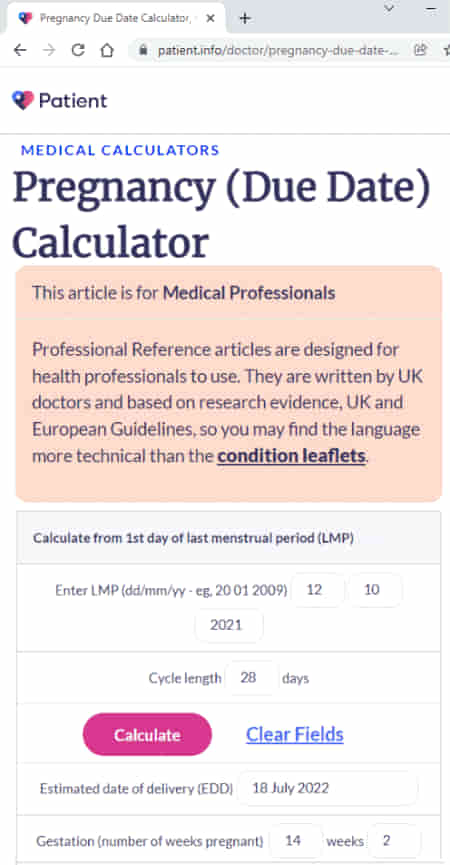Go to browser home icon
This screenshot has width=450, height=865.
coord(107,50)
